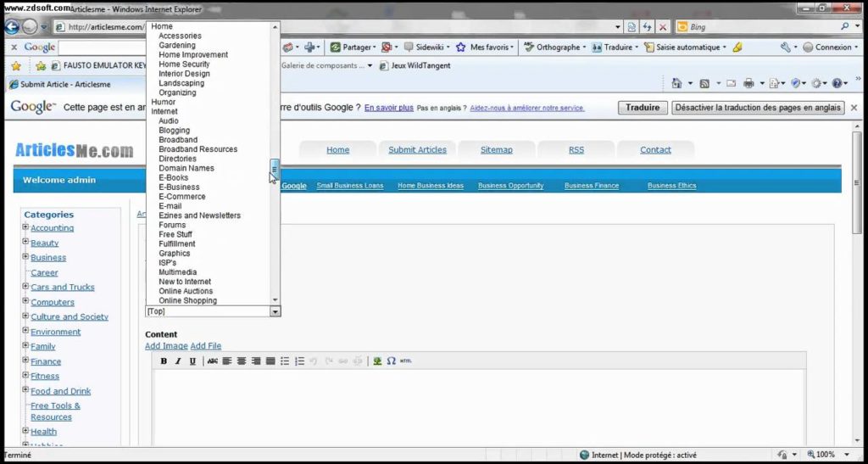
Task: Click the RSS feeds icon in command bar
Action: (x=704, y=84)
